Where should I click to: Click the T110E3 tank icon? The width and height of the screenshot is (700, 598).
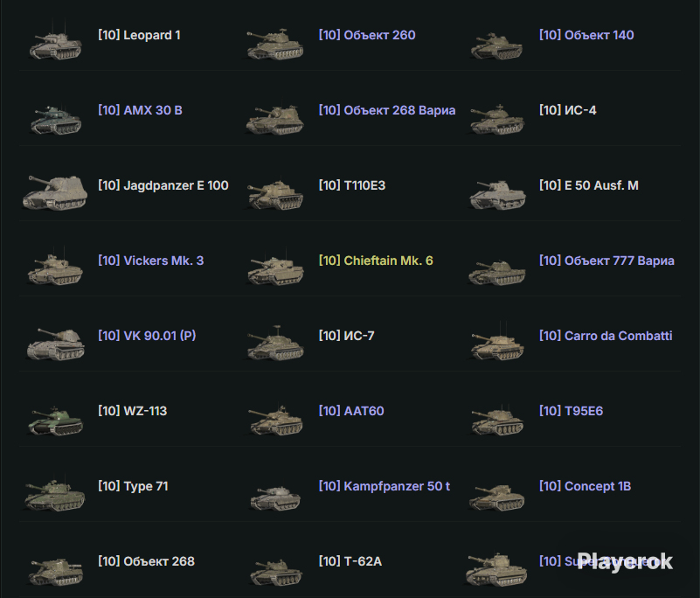coord(275,194)
